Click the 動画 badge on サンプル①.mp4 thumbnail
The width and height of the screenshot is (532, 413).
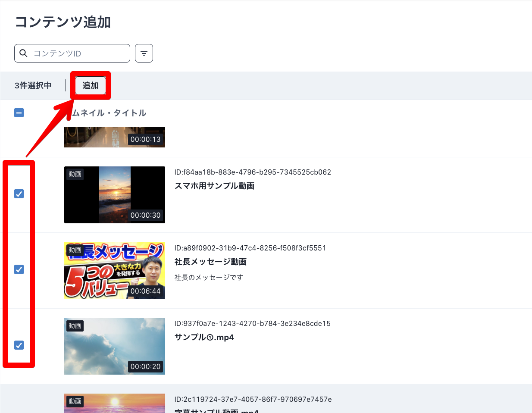click(x=75, y=326)
